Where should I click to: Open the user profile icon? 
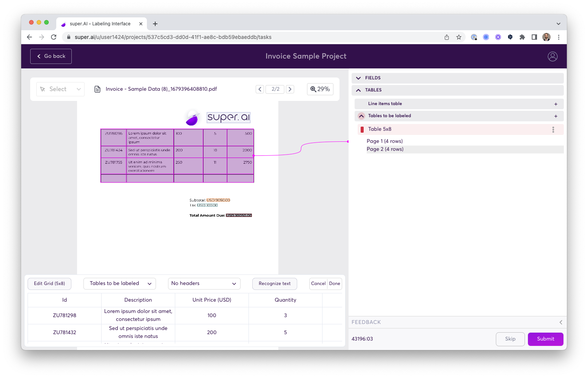click(553, 56)
